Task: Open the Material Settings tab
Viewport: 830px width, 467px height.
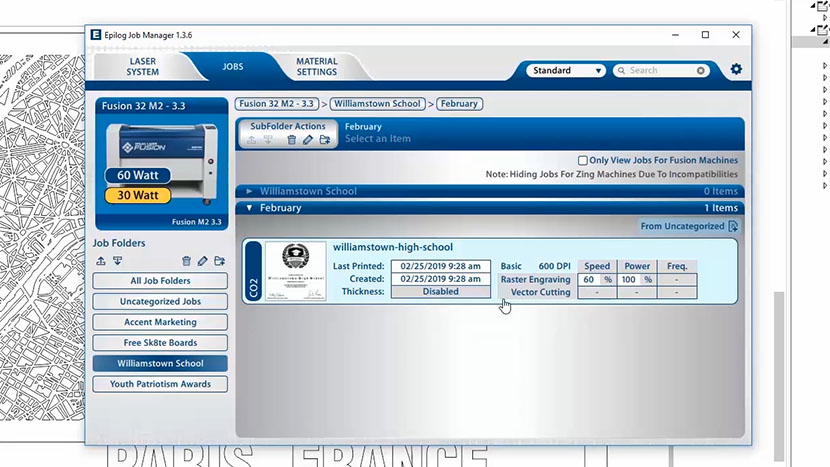Action: point(316,66)
